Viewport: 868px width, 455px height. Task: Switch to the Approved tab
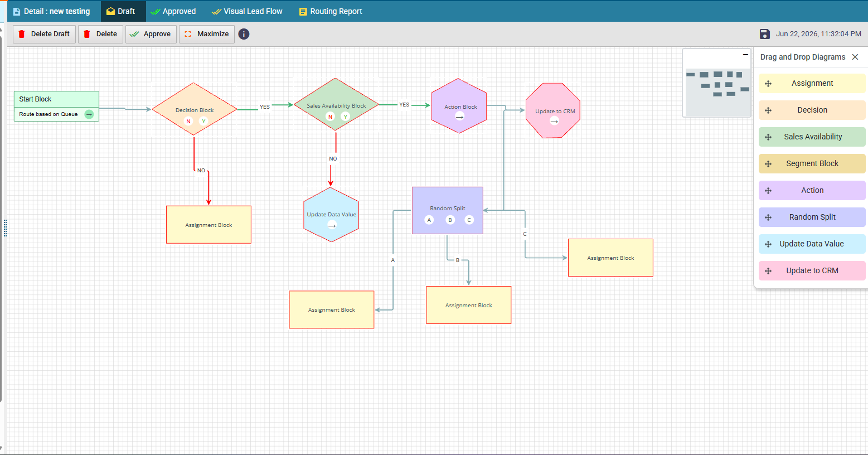coord(173,11)
